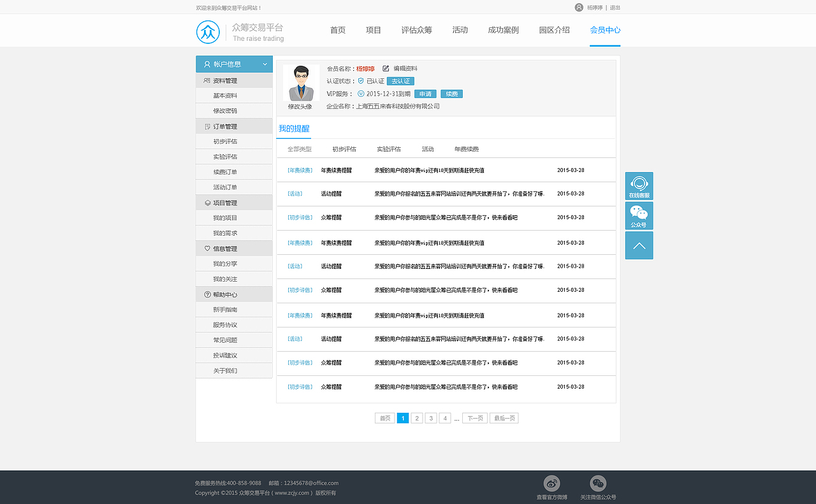Open 修改密码 in sidebar

225,111
